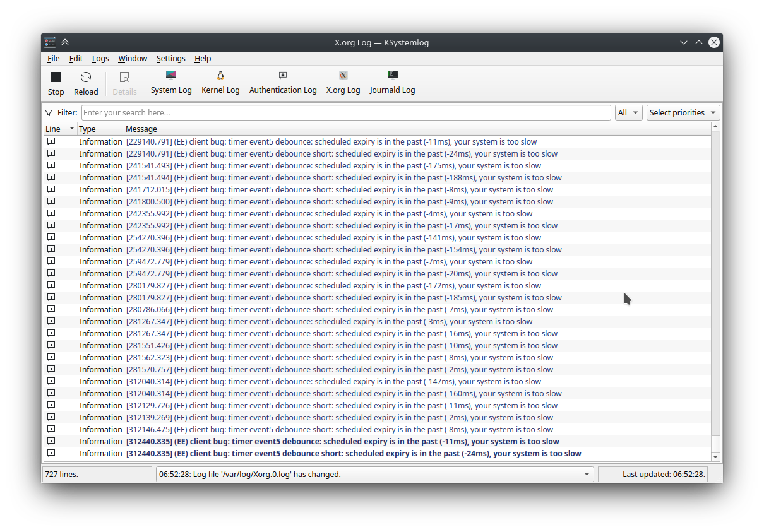This screenshot has height=532, width=764.
Task: Select the [312040.314] (-147ms) message
Action: click(333, 381)
